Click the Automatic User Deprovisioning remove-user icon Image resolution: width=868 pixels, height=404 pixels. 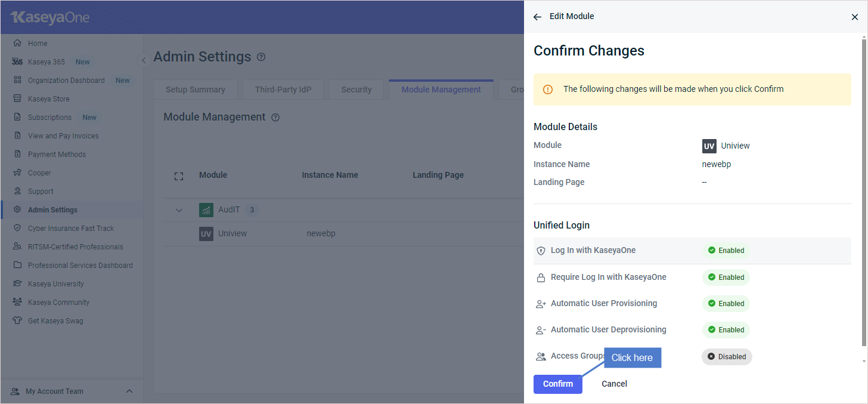tap(541, 330)
